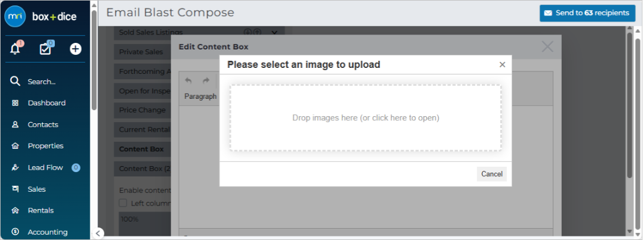Click the mri box+dice logo
The width and height of the screenshot is (644, 240).
pyautogui.click(x=41, y=17)
